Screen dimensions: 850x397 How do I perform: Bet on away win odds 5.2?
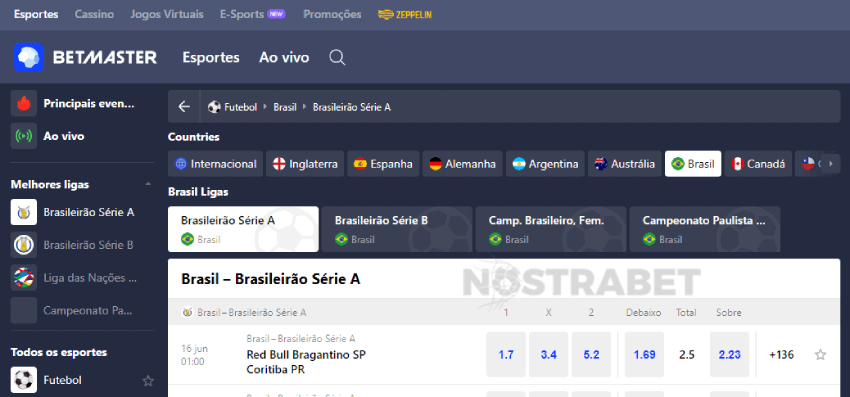click(591, 355)
